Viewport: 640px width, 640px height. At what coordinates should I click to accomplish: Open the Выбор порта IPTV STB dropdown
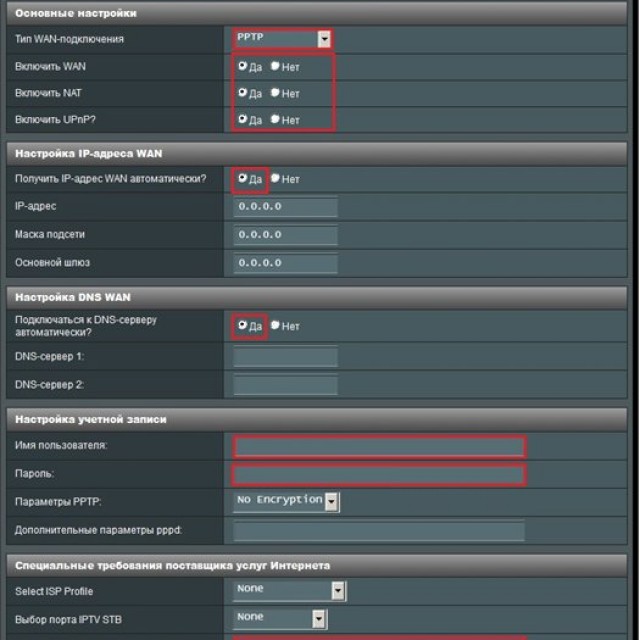(x=280, y=619)
